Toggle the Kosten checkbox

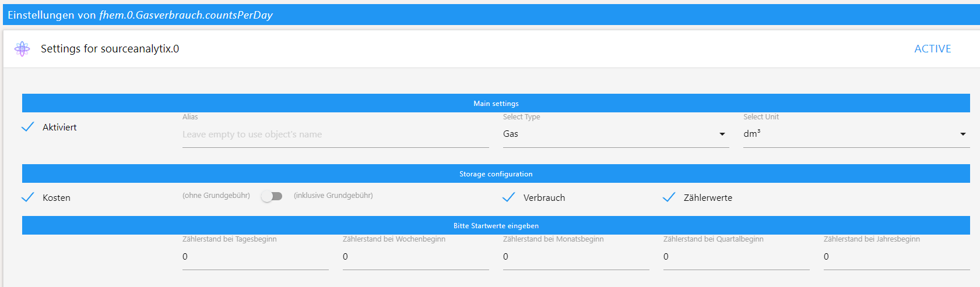(x=28, y=197)
